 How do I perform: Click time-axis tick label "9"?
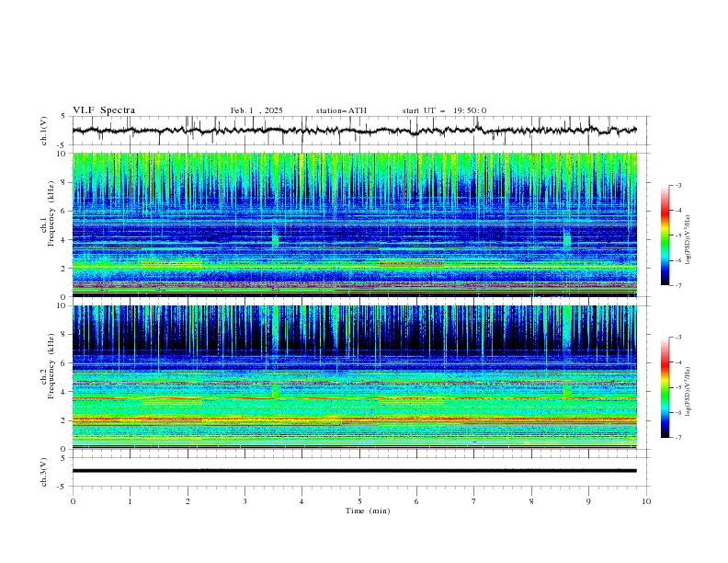tap(588, 501)
